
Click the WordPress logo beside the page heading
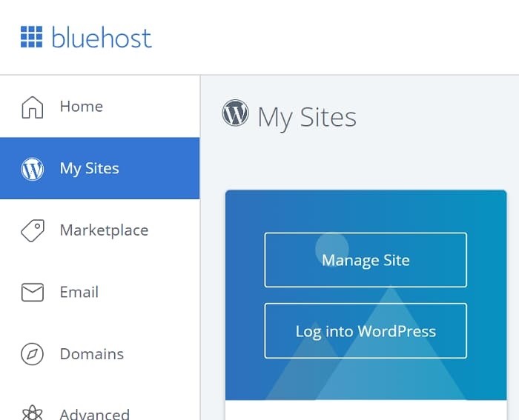tap(235, 113)
